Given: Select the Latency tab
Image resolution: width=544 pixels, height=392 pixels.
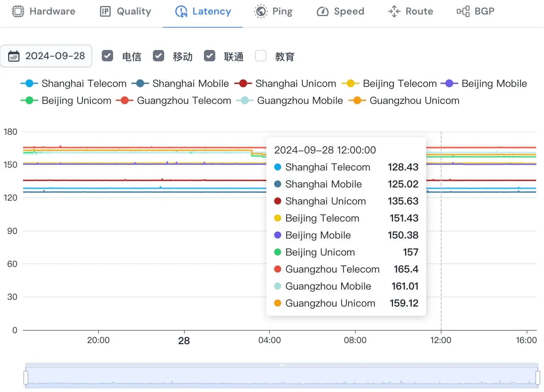Looking at the screenshot, I should 203,11.
